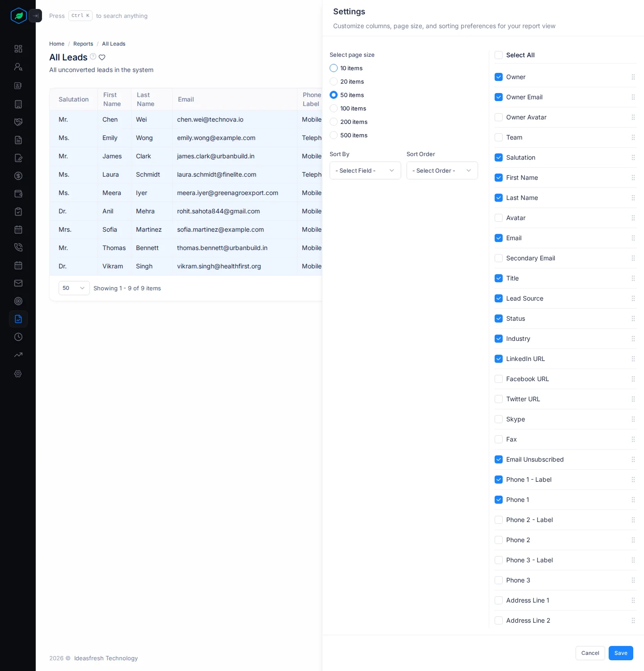Open the dashboard grid icon in sidebar

pos(18,49)
